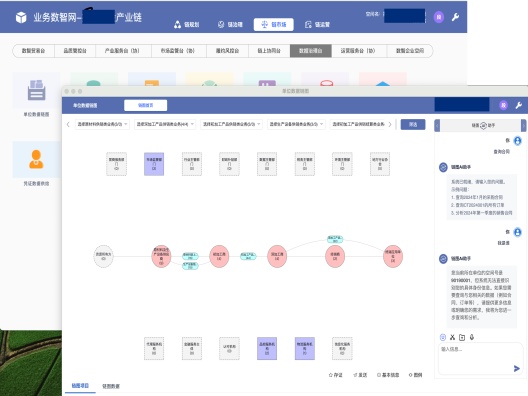Switch to the active dark-gray 数据治理台 tab
528x396 pixels.
(x=310, y=51)
